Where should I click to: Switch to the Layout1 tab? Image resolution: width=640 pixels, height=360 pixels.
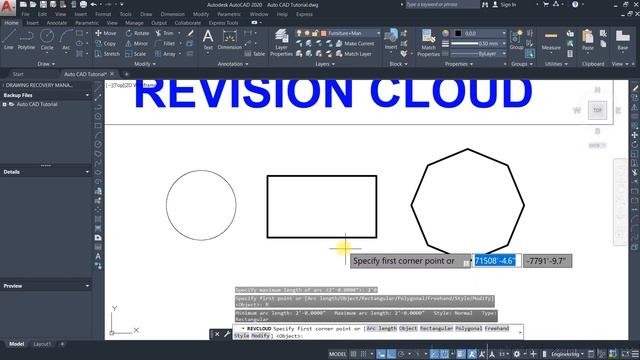point(42,344)
